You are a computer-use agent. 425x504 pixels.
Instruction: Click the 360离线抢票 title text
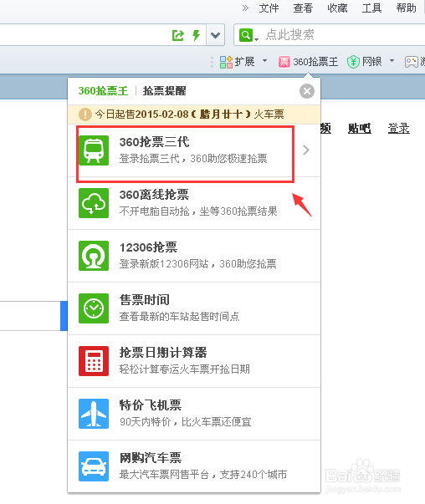point(155,195)
